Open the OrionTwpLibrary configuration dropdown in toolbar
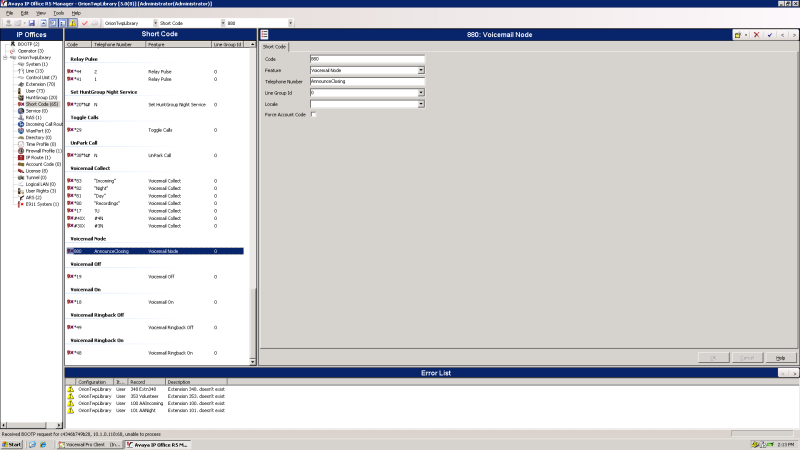This screenshot has height=450, width=800. (x=155, y=23)
